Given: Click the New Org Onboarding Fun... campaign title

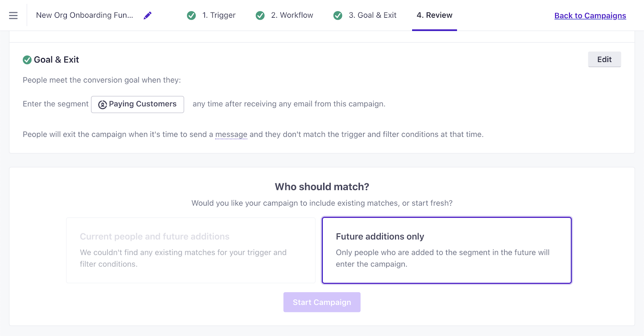Looking at the screenshot, I should tap(85, 15).
